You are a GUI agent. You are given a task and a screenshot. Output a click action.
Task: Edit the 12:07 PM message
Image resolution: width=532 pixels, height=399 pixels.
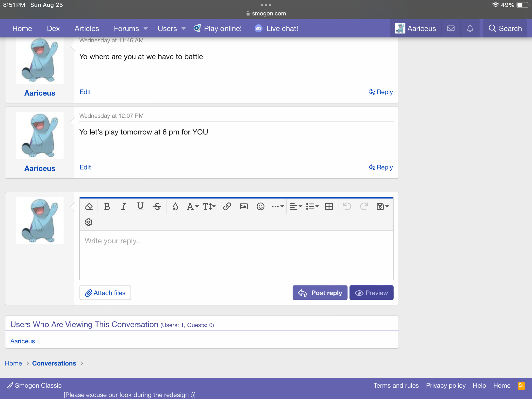(85, 167)
